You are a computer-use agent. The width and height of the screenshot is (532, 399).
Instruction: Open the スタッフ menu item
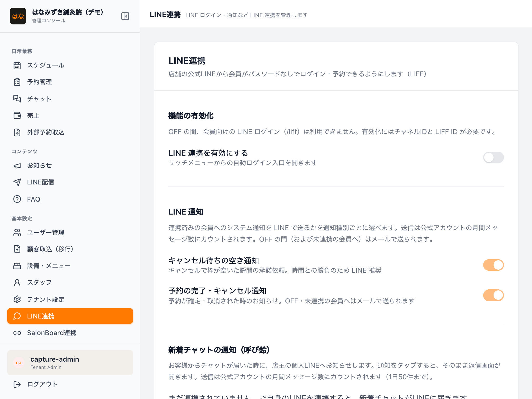[x=70, y=282]
